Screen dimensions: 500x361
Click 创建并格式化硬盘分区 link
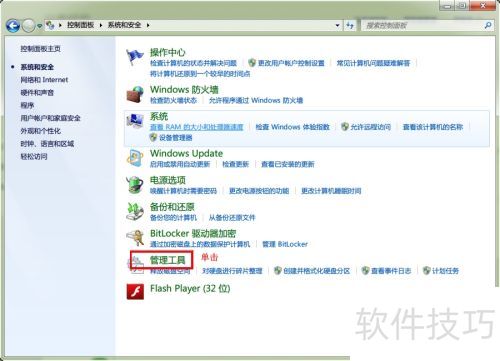(317, 271)
